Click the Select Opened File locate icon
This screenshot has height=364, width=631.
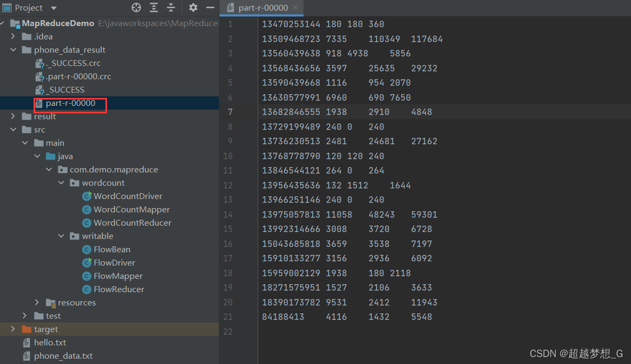(x=136, y=7)
